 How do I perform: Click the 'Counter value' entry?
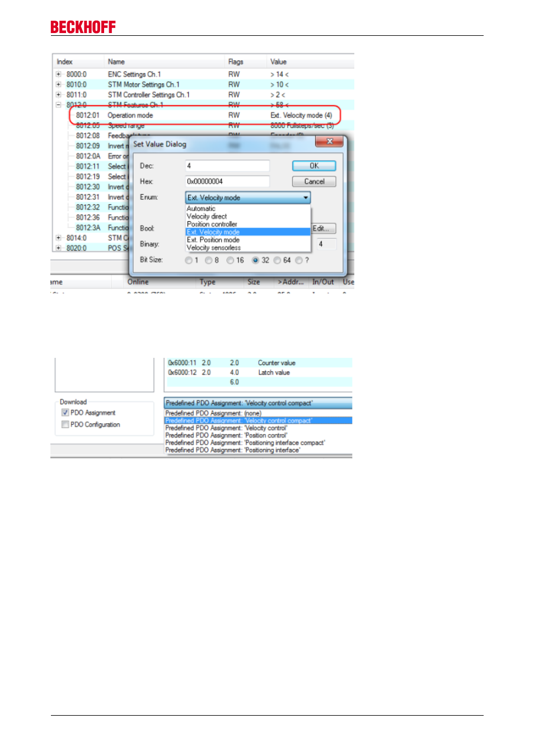click(277, 363)
